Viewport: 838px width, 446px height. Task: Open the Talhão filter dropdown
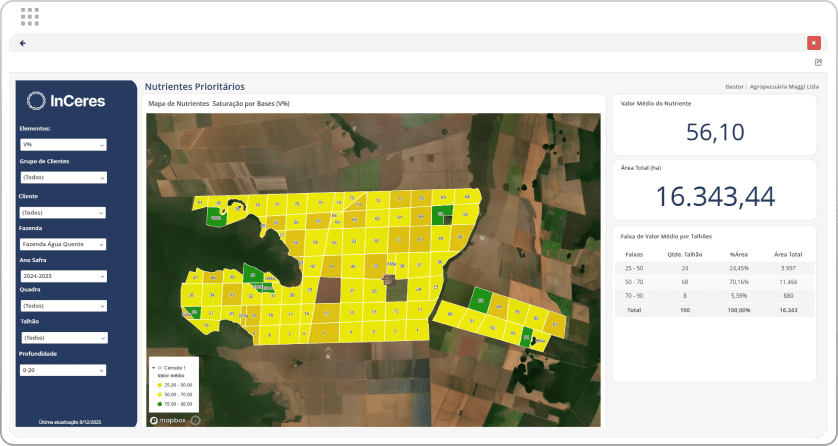(x=63, y=338)
